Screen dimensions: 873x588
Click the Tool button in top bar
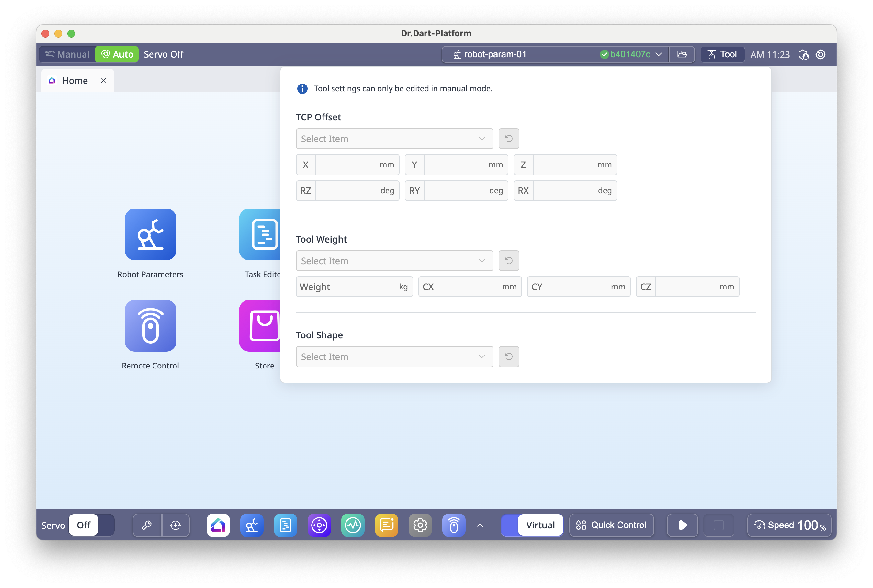pos(722,54)
